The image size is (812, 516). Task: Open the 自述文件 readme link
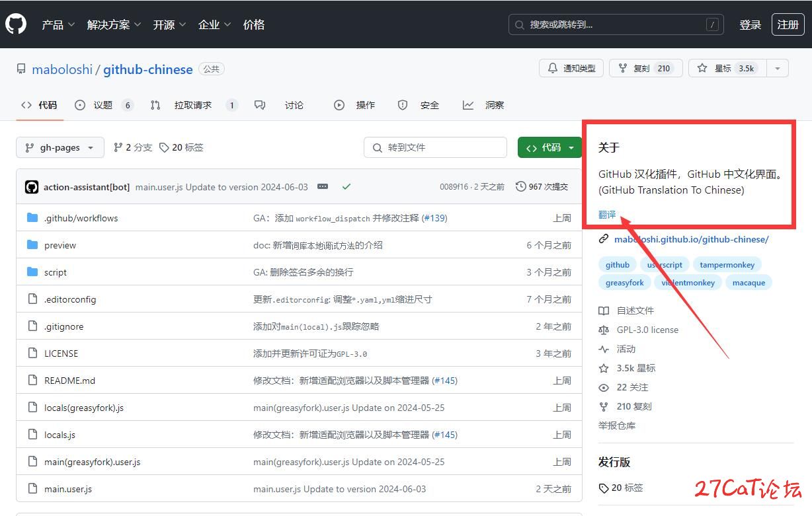[x=626, y=311]
